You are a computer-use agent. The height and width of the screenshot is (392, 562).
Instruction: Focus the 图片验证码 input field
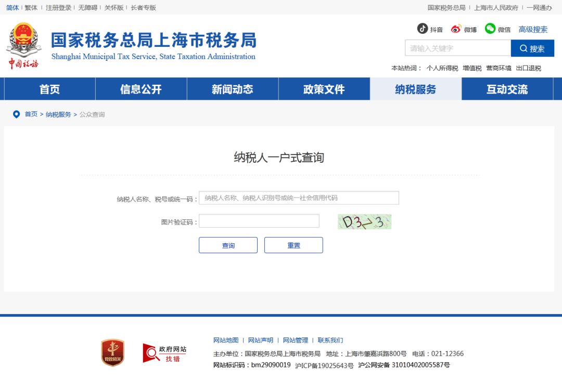pos(259,221)
